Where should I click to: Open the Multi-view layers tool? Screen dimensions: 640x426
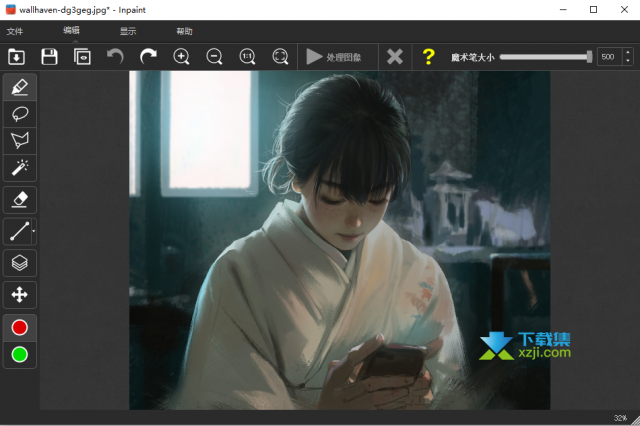(20, 263)
